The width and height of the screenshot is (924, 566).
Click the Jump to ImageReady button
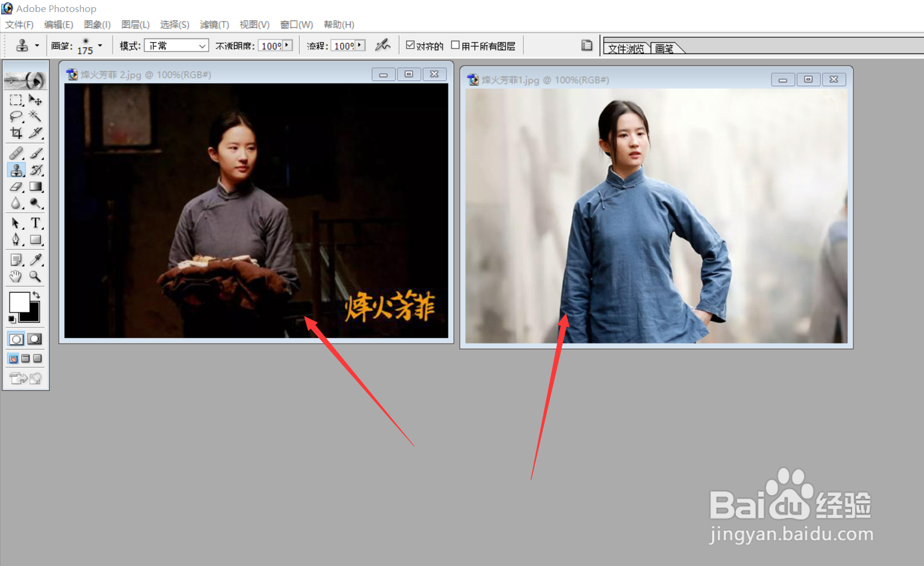pyautogui.click(x=25, y=378)
